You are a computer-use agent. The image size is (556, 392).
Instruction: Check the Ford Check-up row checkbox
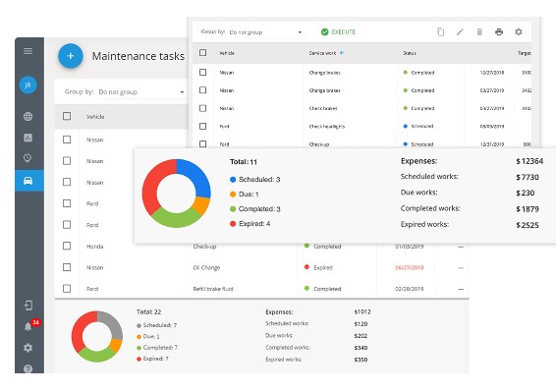point(202,143)
